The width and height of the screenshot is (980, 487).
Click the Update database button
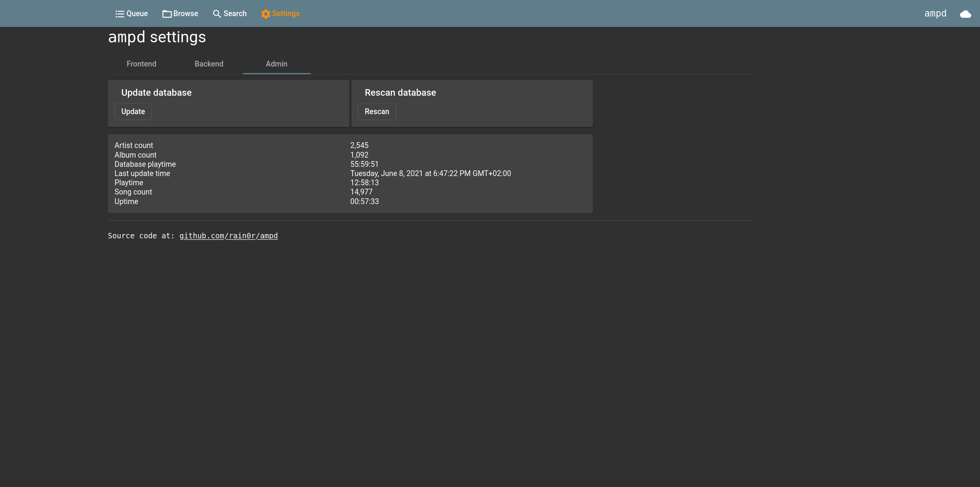click(133, 111)
